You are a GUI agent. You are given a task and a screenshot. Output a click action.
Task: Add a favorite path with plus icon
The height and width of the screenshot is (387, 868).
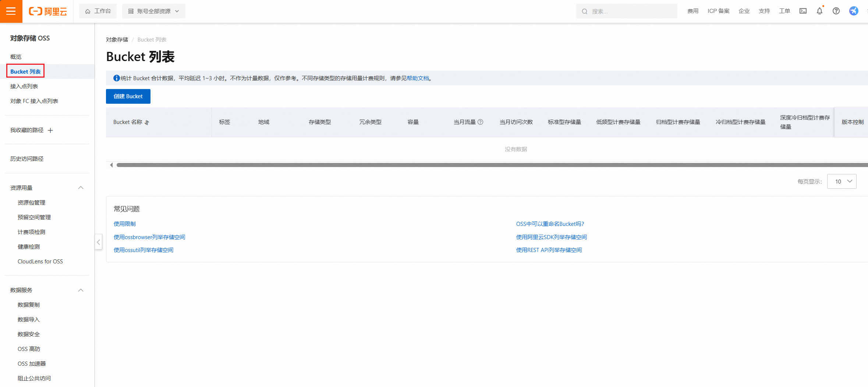tap(50, 130)
